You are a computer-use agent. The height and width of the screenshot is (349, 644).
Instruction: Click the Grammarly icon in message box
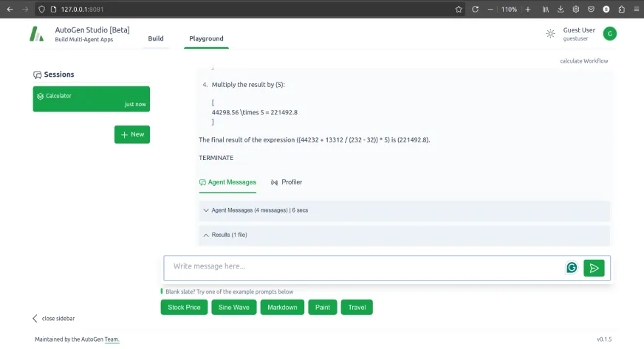tap(572, 268)
